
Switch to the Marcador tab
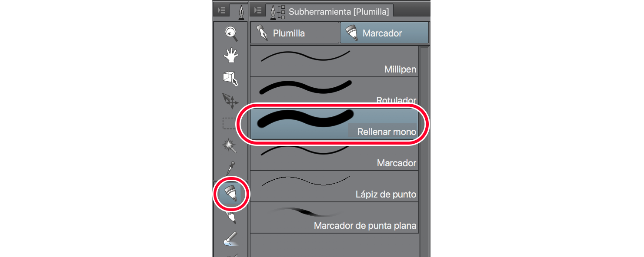coord(384,33)
